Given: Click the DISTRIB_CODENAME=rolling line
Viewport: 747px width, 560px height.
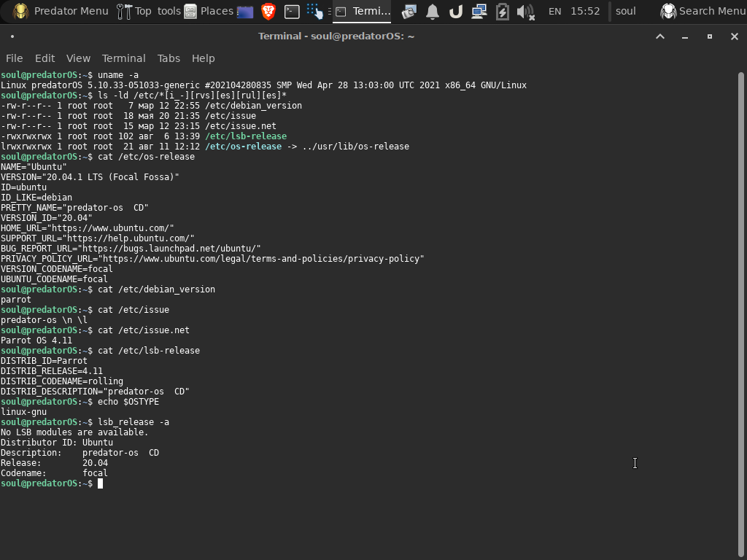Looking at the screenshot, I should [62, 381].
